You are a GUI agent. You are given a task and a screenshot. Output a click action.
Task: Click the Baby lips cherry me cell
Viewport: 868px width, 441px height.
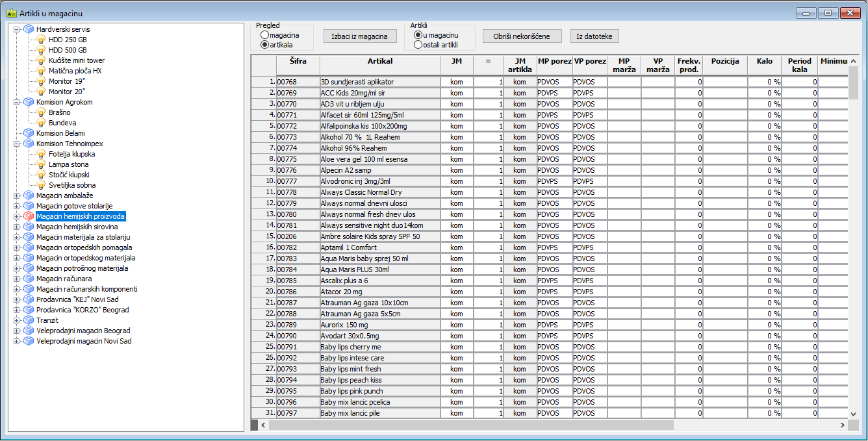click(380, 347)
